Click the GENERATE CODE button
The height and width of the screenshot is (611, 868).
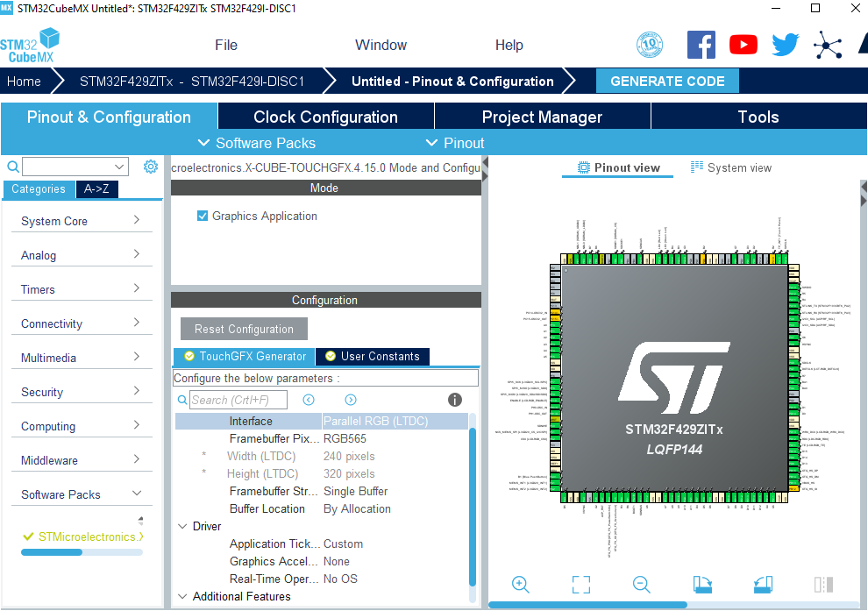(x=667, y=82)
